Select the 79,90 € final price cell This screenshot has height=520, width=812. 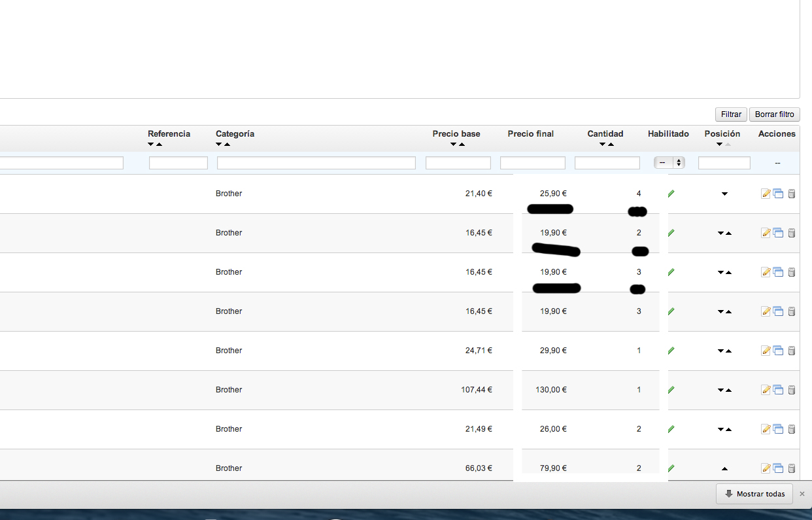tap(553, 468)
